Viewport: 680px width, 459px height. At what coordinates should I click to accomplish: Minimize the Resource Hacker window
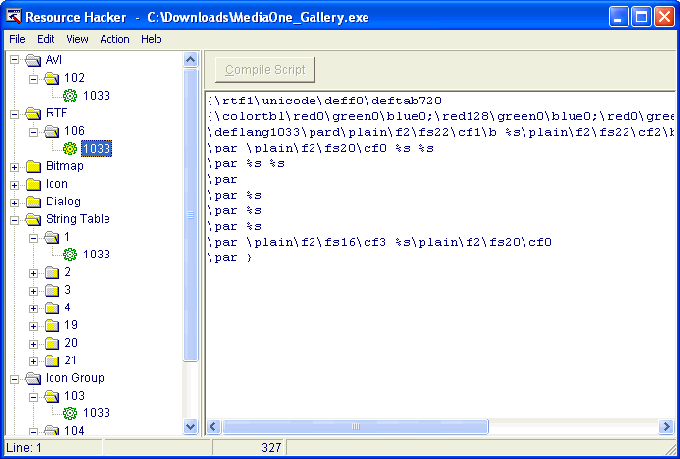(x=618, y=17)
